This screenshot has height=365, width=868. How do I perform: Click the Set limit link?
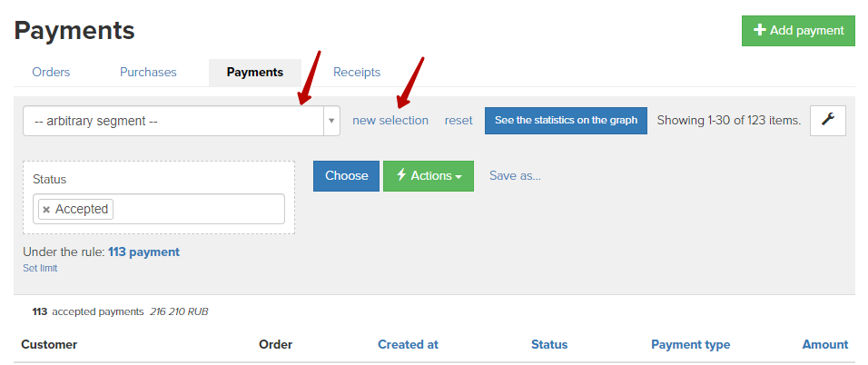[x=40, y=268]
